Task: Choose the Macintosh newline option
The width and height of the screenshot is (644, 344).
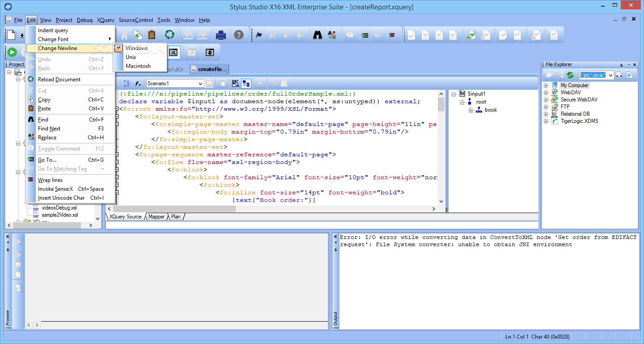Action: (x=138, y=66)
